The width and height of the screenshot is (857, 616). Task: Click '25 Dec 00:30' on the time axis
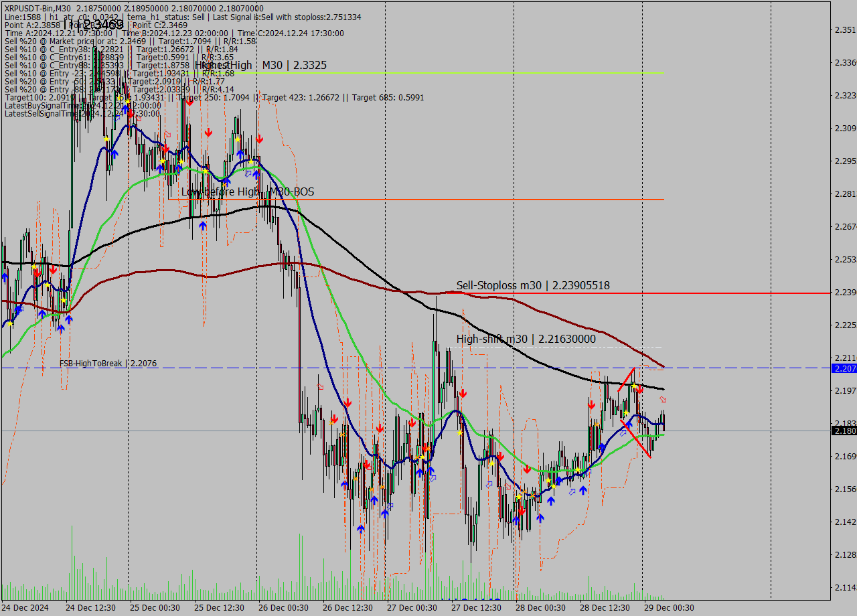point(155,608)
